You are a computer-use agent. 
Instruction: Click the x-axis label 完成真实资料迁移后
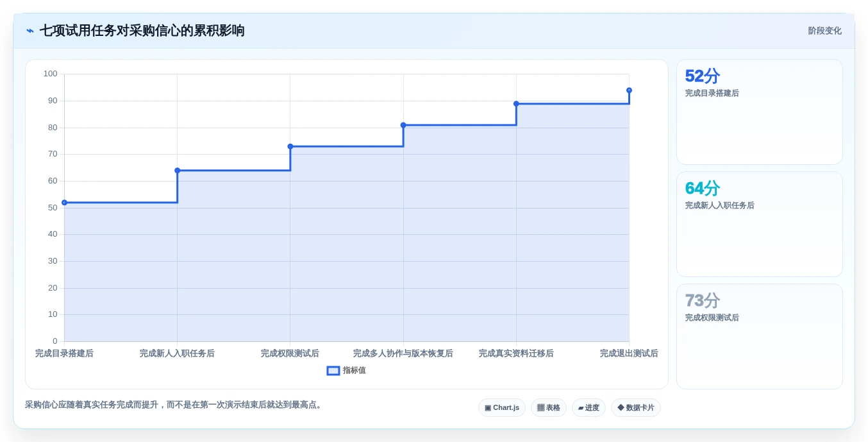coord(516,353)
